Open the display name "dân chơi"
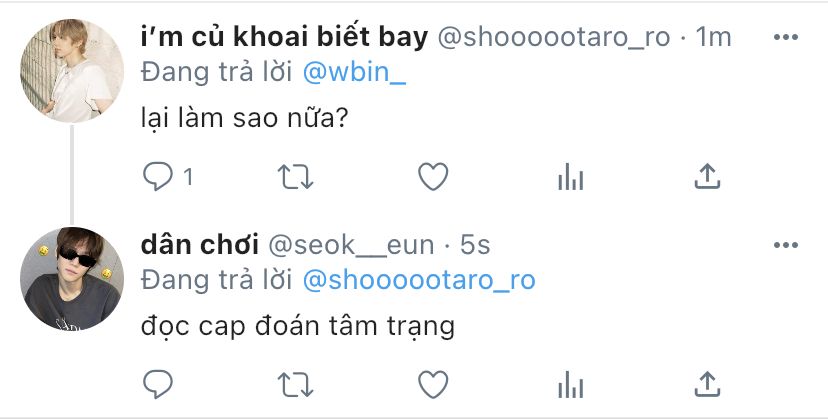The image size is (828, 419). tap(200, 245)
